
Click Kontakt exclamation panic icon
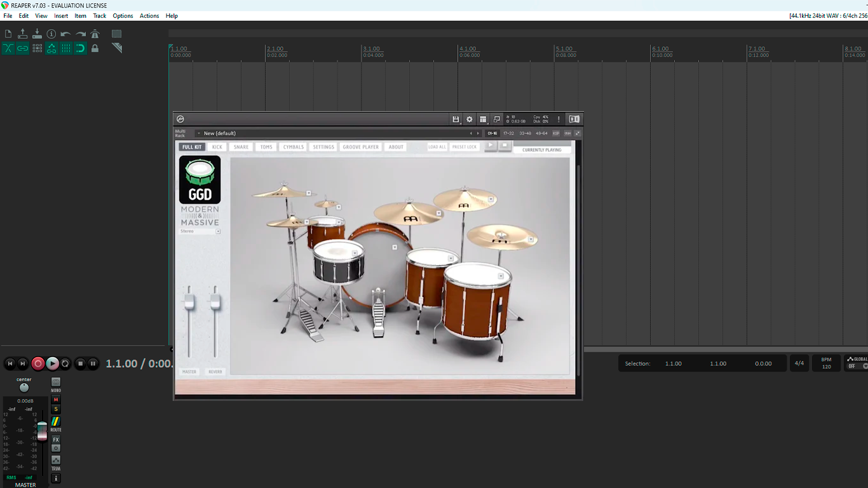(x=559, y=119)
